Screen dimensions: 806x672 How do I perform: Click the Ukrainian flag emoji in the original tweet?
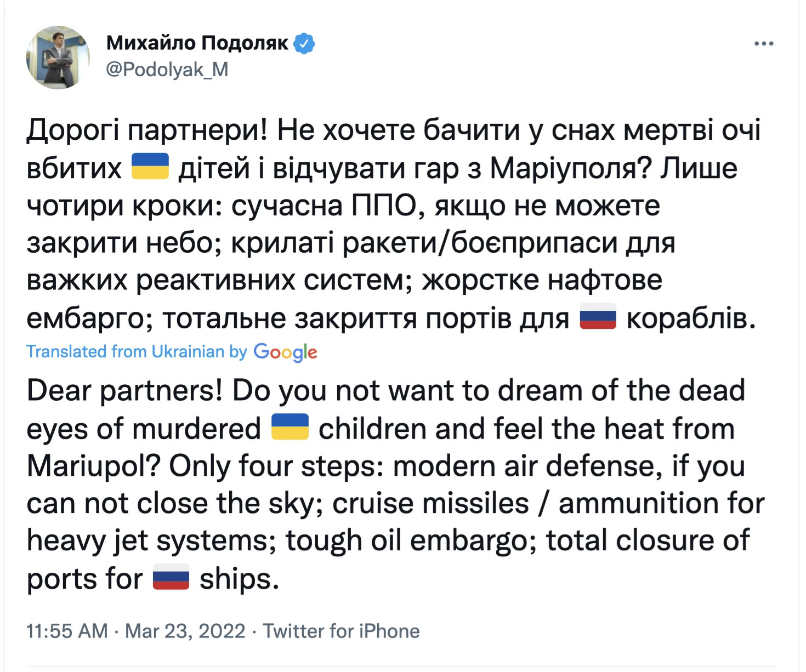coord(150,167)
